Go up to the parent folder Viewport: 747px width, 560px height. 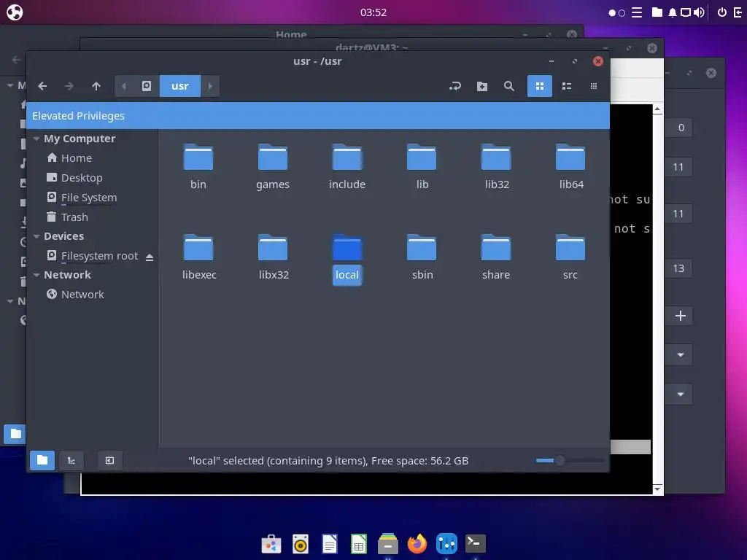click(x=96, y=86)
